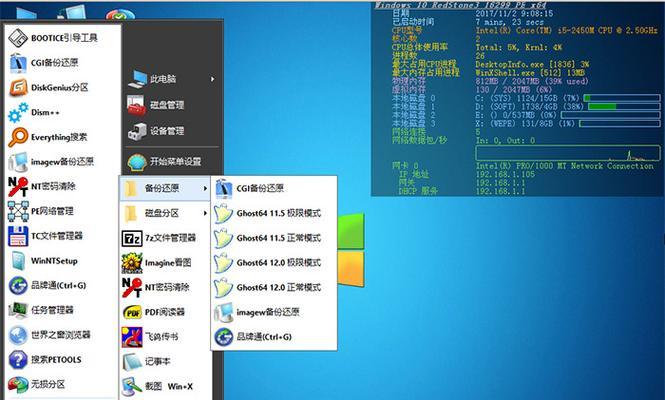Click the Intel PRO/1000 MT Network Connection text
This screenshot has width=665, height=400.
pos(564,166)
